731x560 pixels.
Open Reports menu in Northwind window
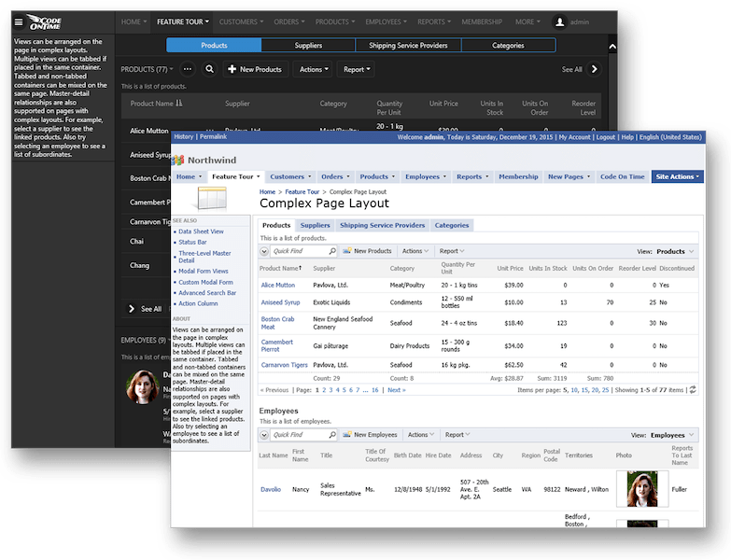(472, 176)
